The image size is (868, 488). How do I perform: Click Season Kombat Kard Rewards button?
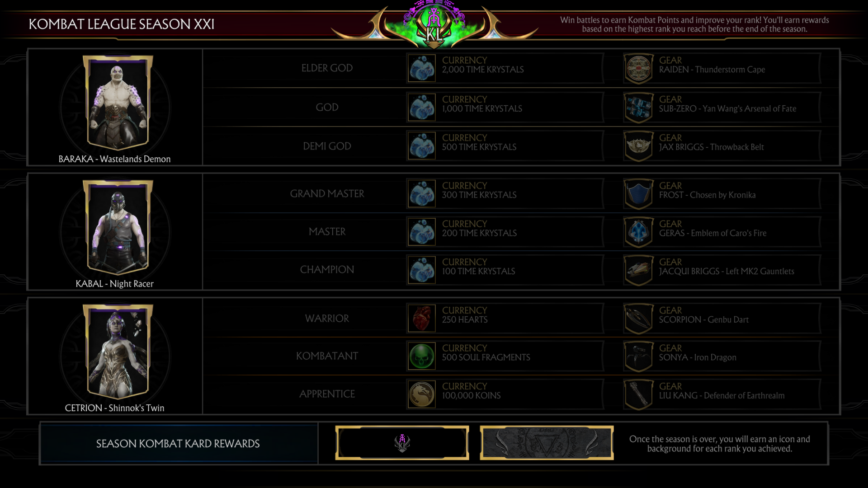(179, 444)
